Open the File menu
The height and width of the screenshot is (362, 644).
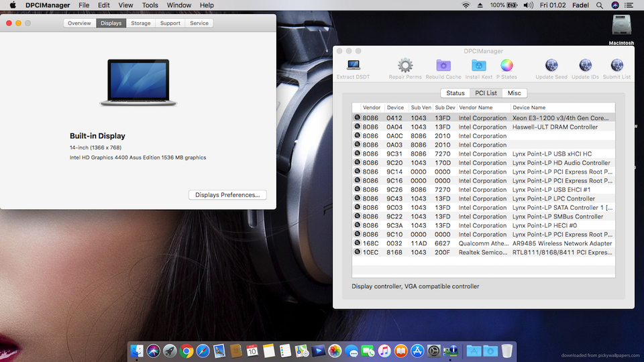84,5
